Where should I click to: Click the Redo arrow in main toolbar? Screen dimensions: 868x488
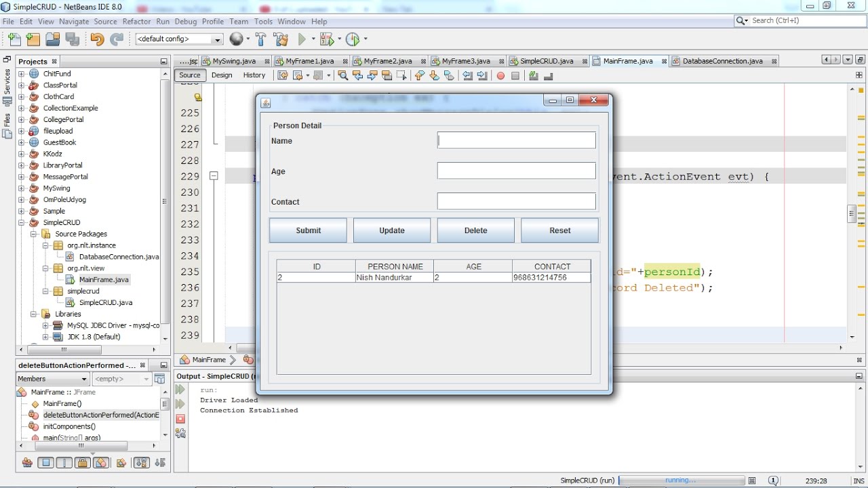point(117,39)
